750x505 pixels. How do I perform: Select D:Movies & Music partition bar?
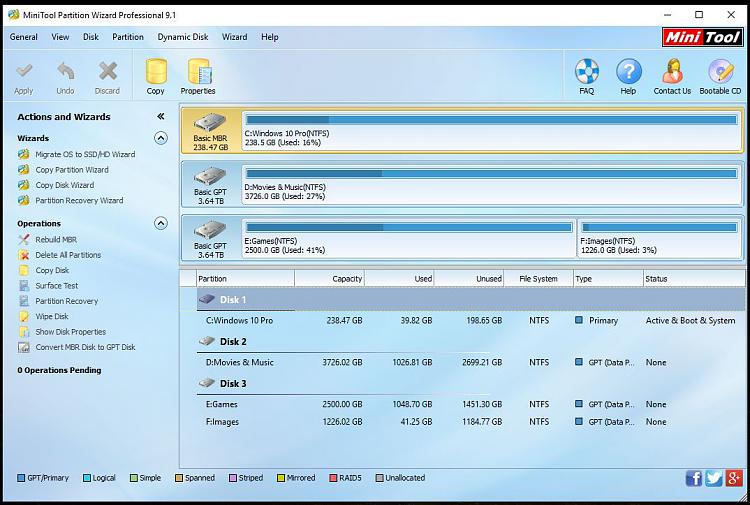click(492, 184)
